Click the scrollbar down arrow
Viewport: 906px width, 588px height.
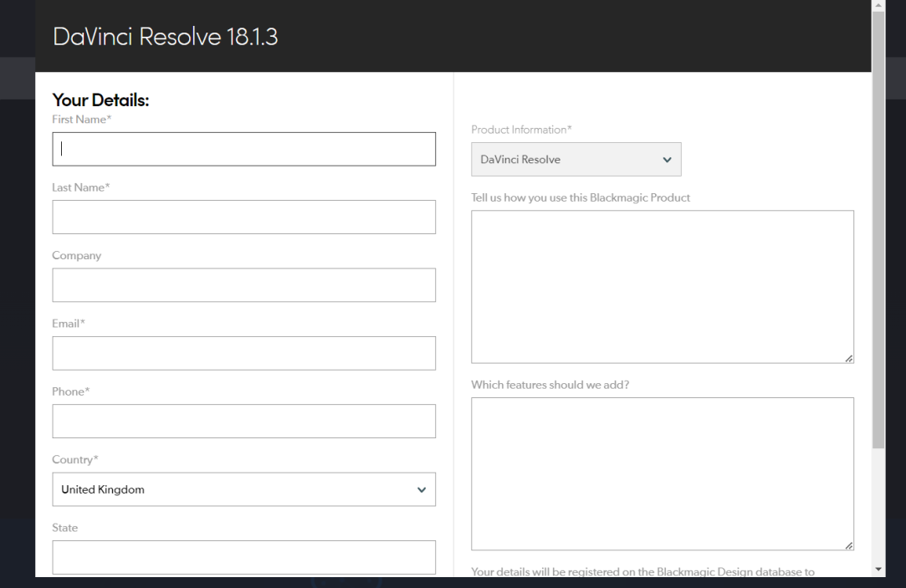878,570
